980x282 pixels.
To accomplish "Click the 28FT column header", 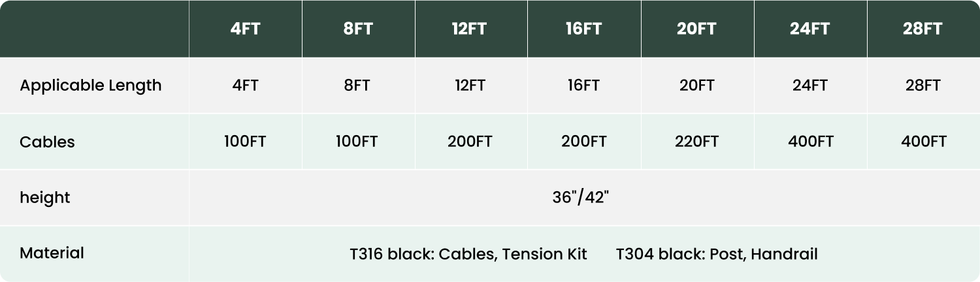I will tap(923, 29).
